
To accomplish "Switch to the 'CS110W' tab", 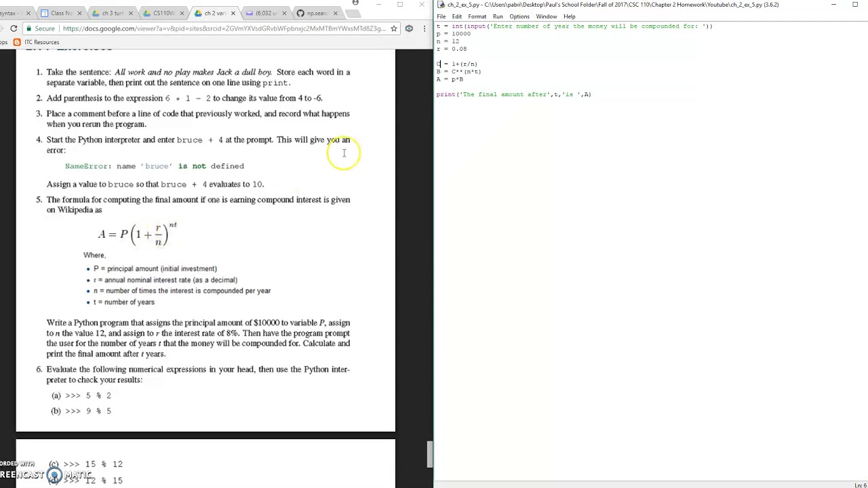I will 163,13.
